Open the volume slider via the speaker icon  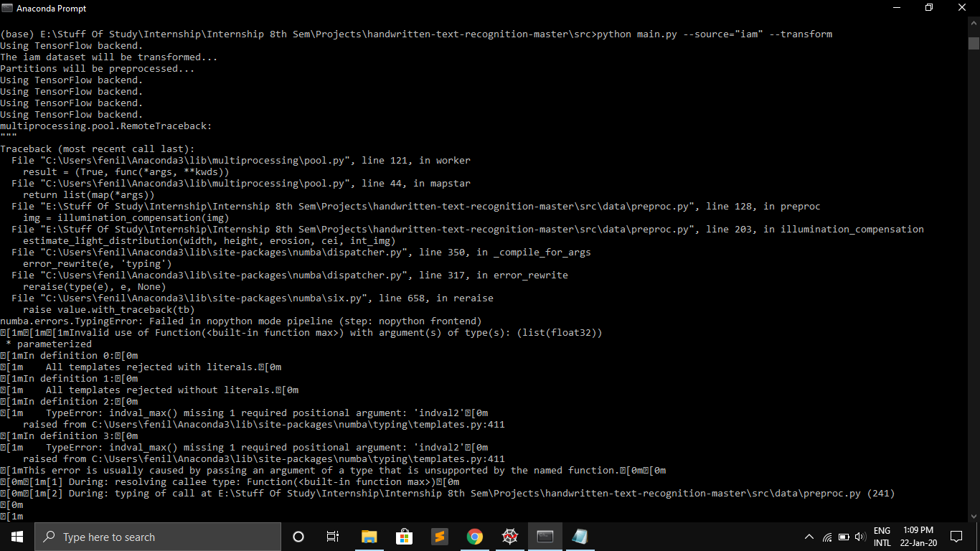(861, 536)
